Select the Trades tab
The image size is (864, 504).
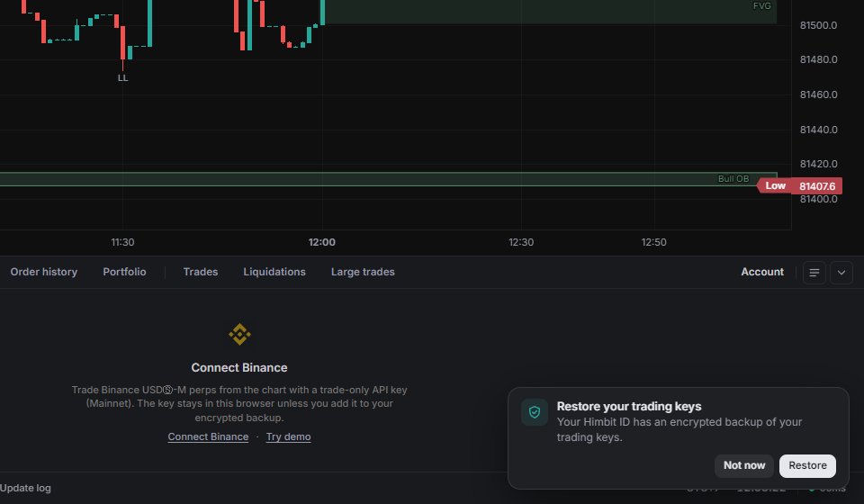[201, 272]
